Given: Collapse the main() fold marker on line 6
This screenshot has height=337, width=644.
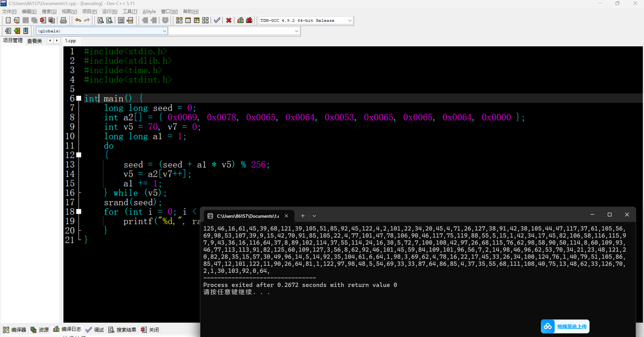Looking at the screenshot, I should pyautogui.click(x=79, y=98).
